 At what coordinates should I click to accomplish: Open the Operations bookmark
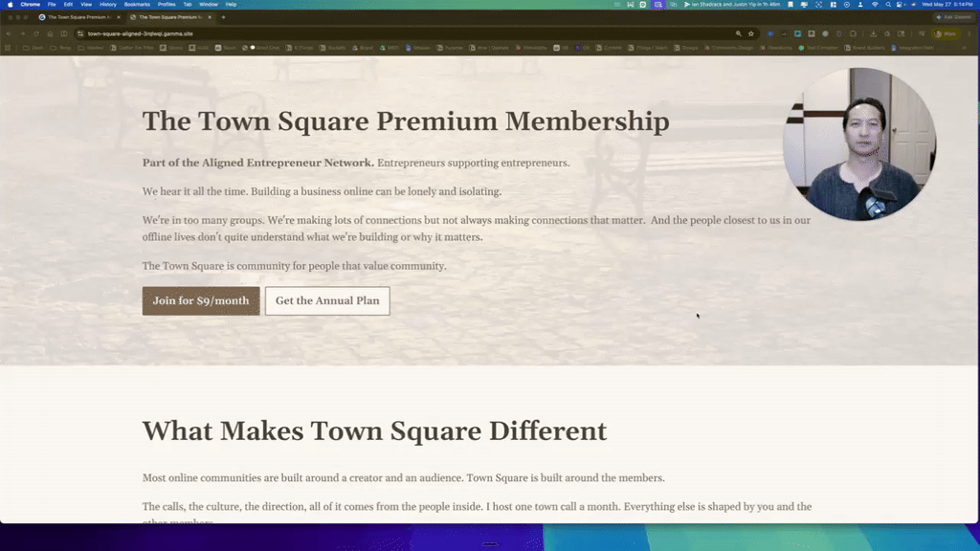[775, 48]
